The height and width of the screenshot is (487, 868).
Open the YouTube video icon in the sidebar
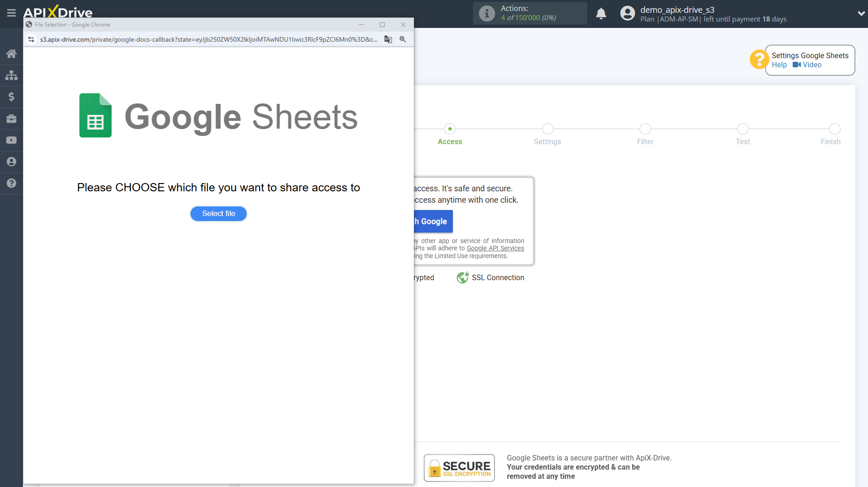point(11,140)
